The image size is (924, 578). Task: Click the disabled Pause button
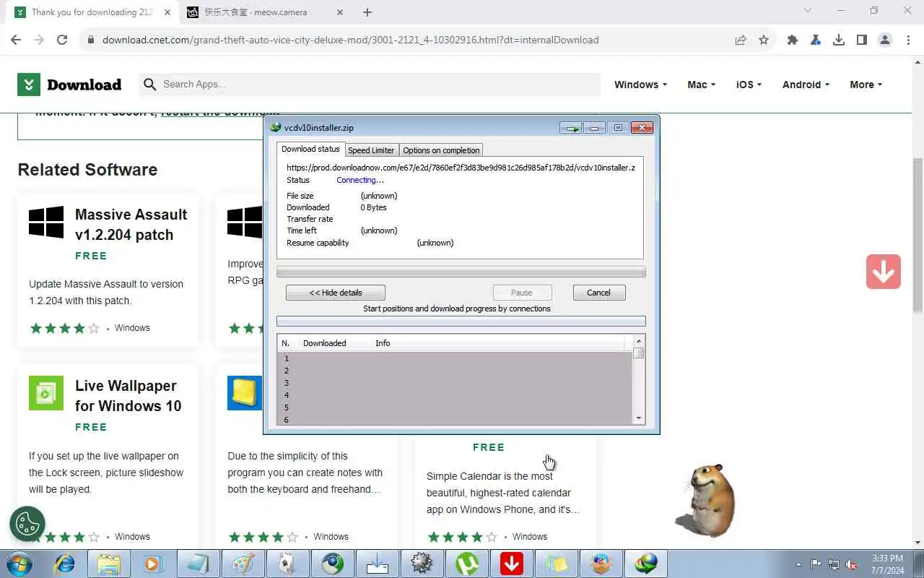pyautogui.click(x=522, y=293)
